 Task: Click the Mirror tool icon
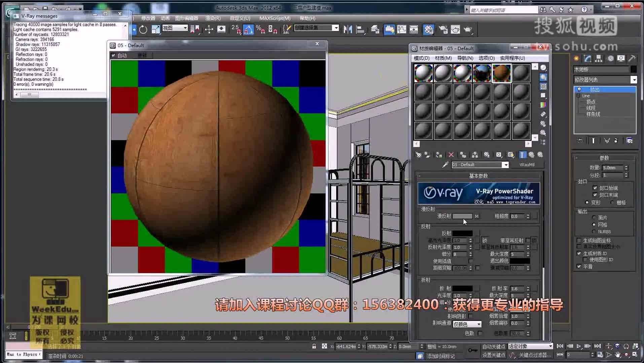[x=348, y=30]
